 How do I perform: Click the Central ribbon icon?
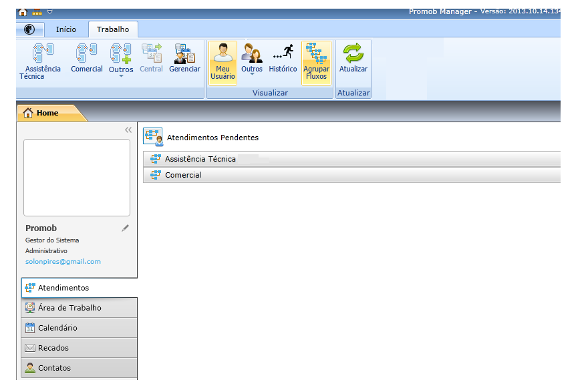[x=152, y=59]
